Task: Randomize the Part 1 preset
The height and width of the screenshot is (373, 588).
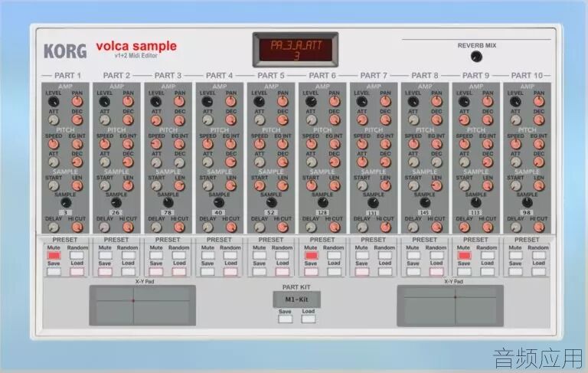Action: pyautogui.click(x=77, y=256)
